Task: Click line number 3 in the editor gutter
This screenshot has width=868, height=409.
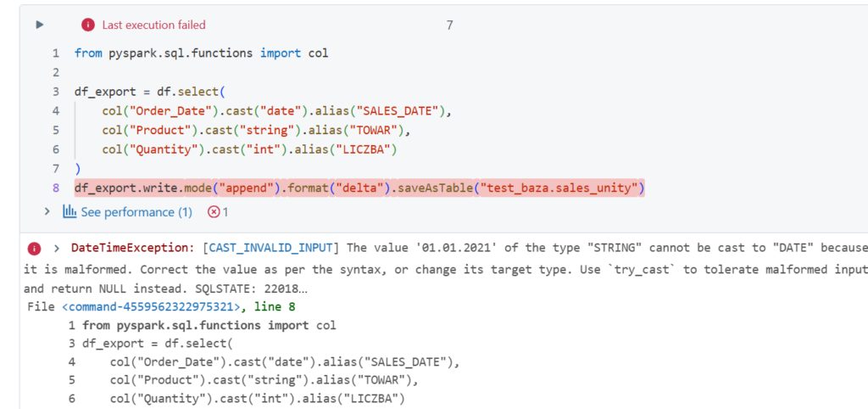Action: [x=56, y=92]
